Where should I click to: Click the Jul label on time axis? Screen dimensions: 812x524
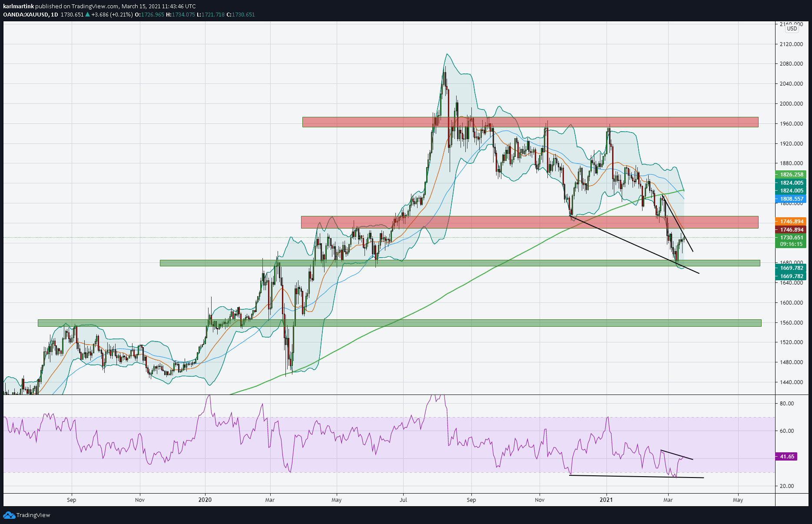(404, 500)
